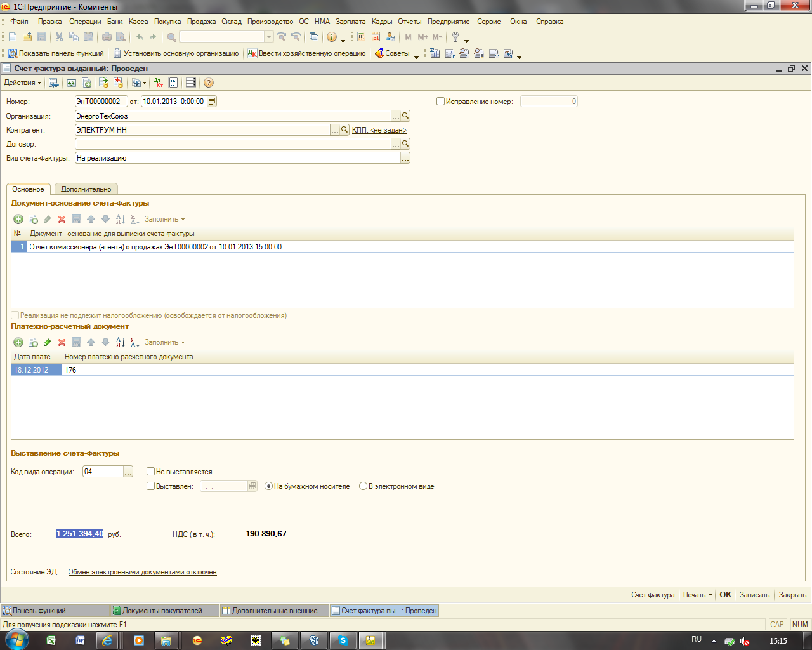Delete row in Платежно-расчетный документ table
This screenshot has height=650, width=812.
click(62, 342)
